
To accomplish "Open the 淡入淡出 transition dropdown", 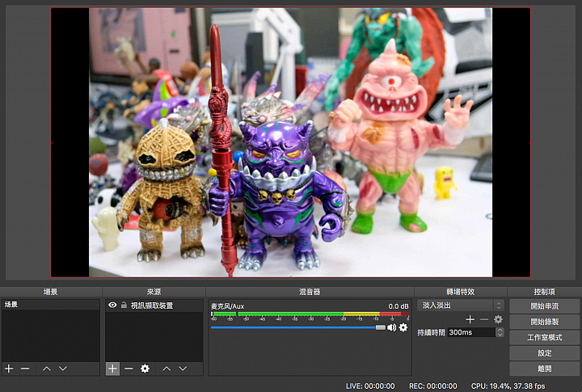I will (x=461, y=306).
